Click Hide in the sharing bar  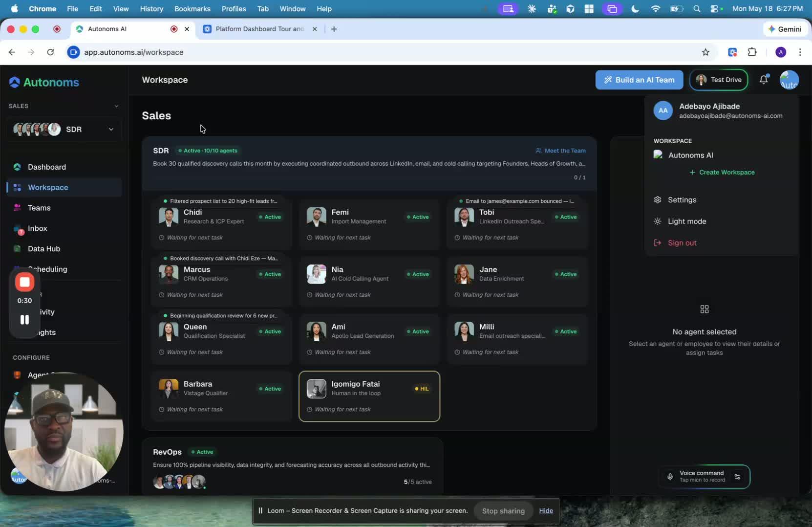[x=546, y=510]
